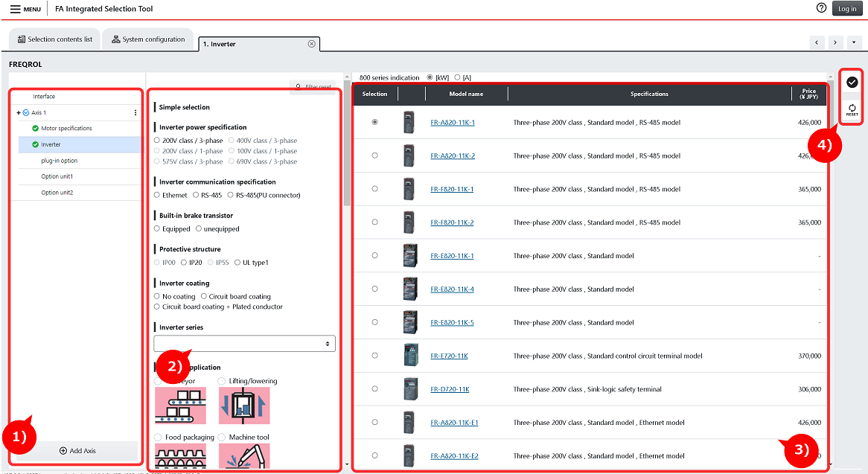Select No coating inverter option
This screenshot has width=868, height=474.
157,296
